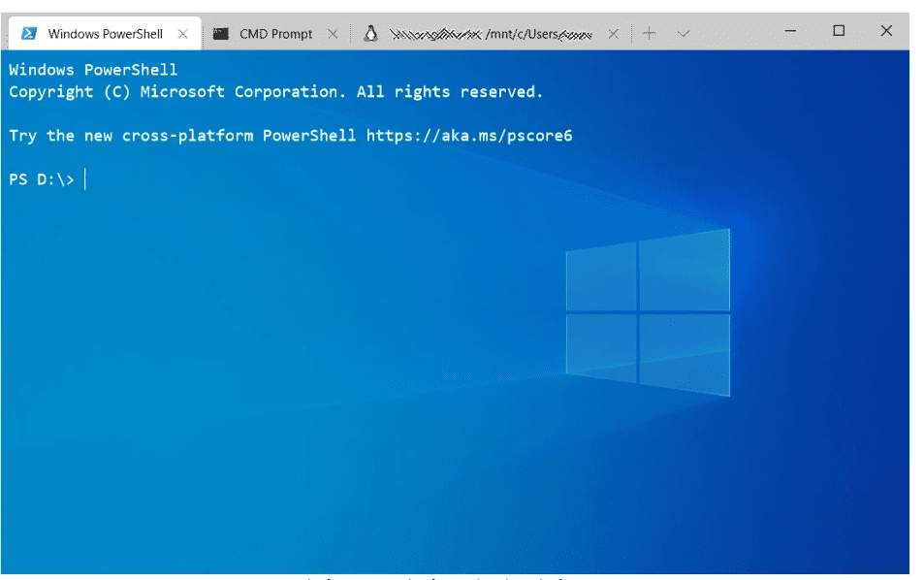Image resolution: width=924 pixels, height=580 pixels.
Task: Close the Windows PowerShell tab
Action: point(183,34)
